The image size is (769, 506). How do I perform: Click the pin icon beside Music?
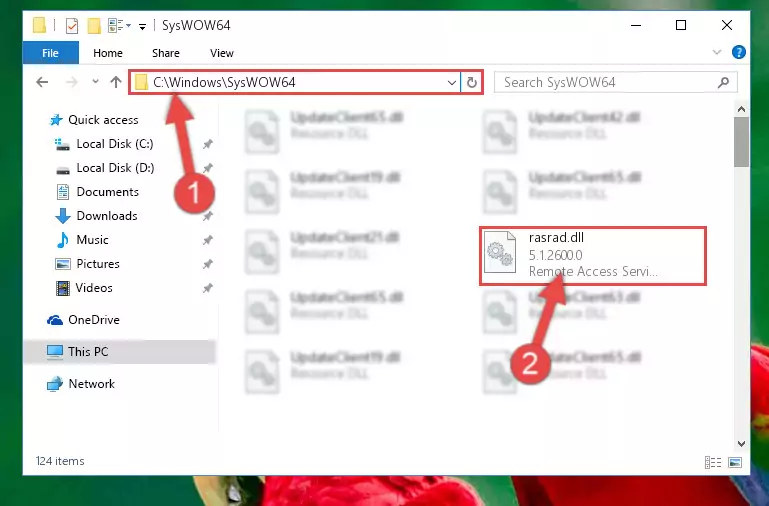coord(208,240)
